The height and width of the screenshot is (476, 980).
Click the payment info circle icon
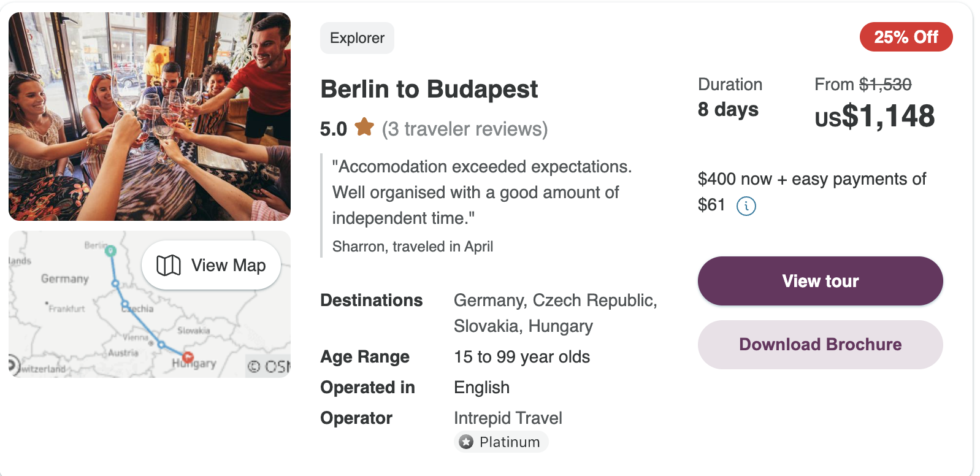(x=746, y=205)
